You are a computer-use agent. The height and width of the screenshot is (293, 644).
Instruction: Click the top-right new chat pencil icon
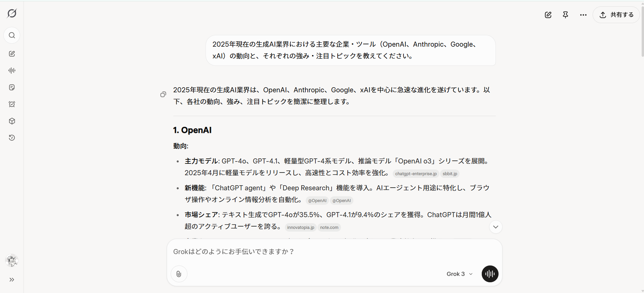548,15
